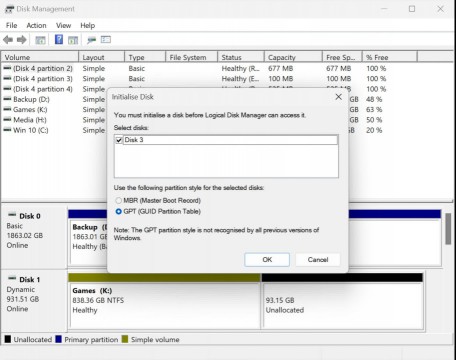This screenshot has width=456, height=360.
Task: Click the drive icon beside Win 10 (C:)
Action: tap(7, 130)
